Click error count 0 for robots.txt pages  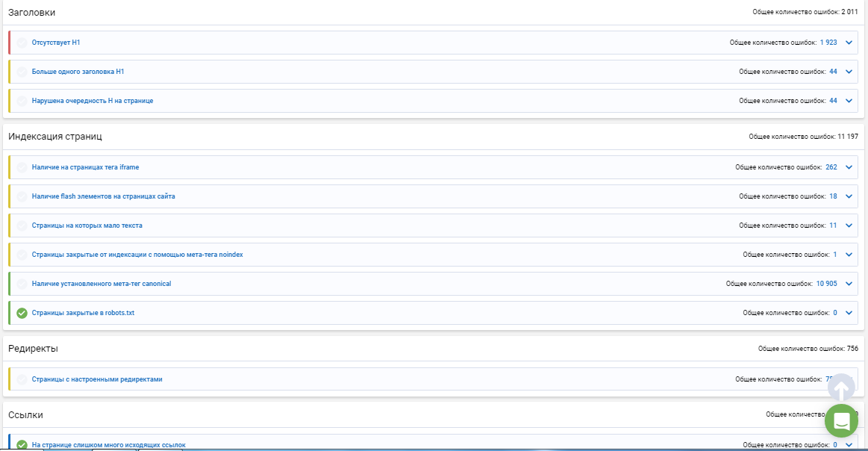[x=834, y=313]
